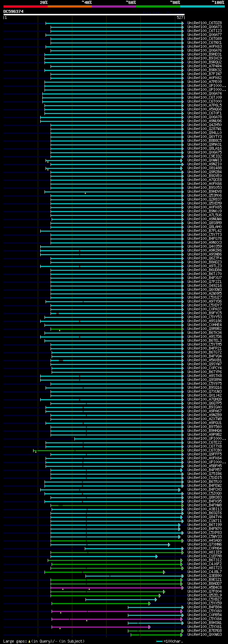This screenshot has width=228, height=644.
Task: Click UniRef100_B9IGA0 label
Action: coord(204,407)
